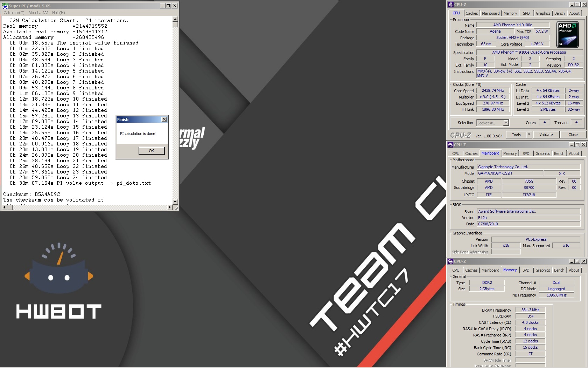Minimize the top CPU-Z window
The height and width of the screenshot is (368, 588).
[572, 5]
